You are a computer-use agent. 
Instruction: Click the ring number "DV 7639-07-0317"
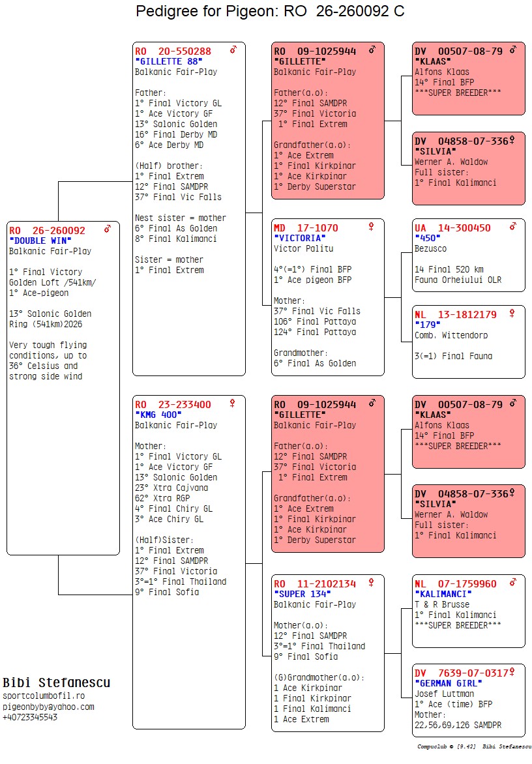point(462,673)
